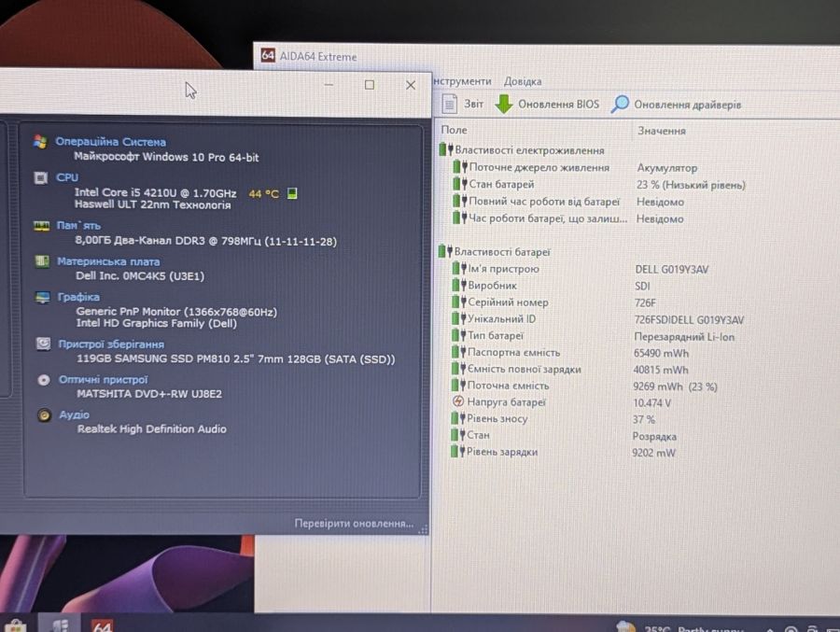Click the DELL G019Y3AV device name value
840x632 pixels.
pyautogui.click(x=672, y=269)
